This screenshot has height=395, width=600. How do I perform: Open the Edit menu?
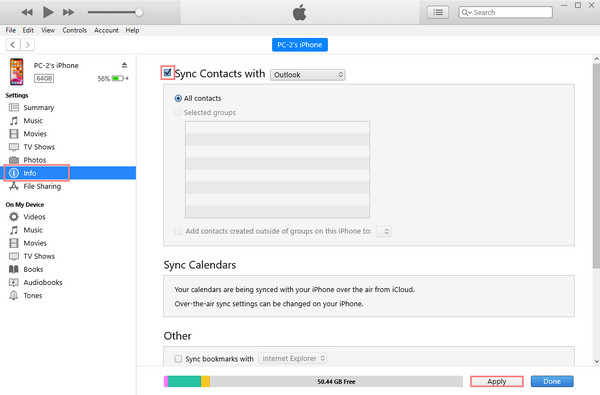(x=28, y=30)
